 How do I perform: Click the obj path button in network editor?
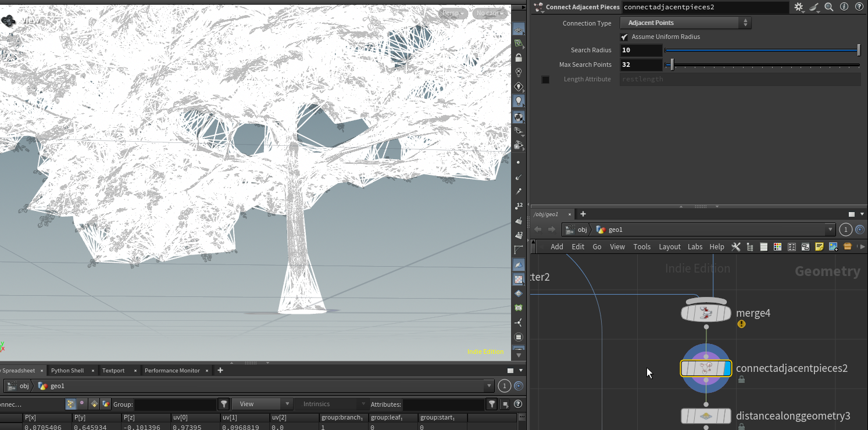coord(577,230)
